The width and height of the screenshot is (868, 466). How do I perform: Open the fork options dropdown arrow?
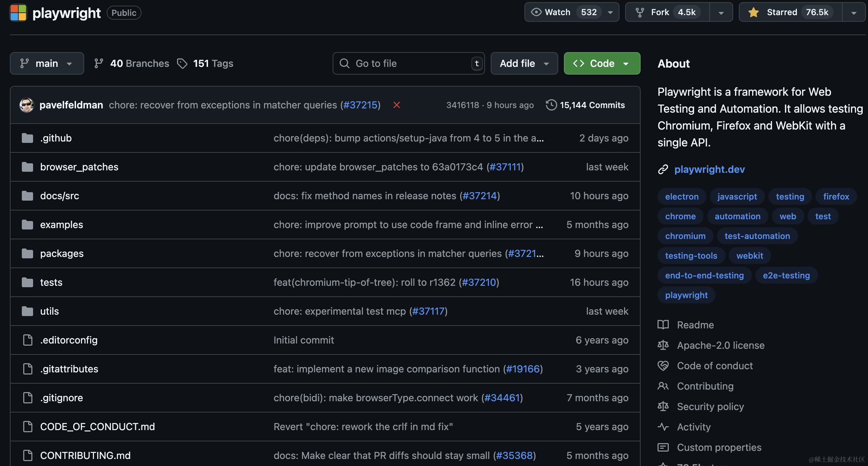pos(721,13)
